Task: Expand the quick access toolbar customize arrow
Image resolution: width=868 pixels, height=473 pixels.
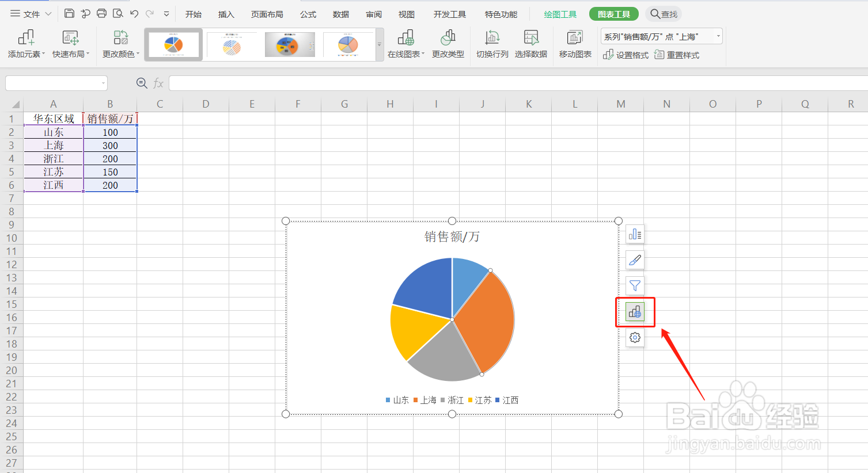Action: (166, 14)
